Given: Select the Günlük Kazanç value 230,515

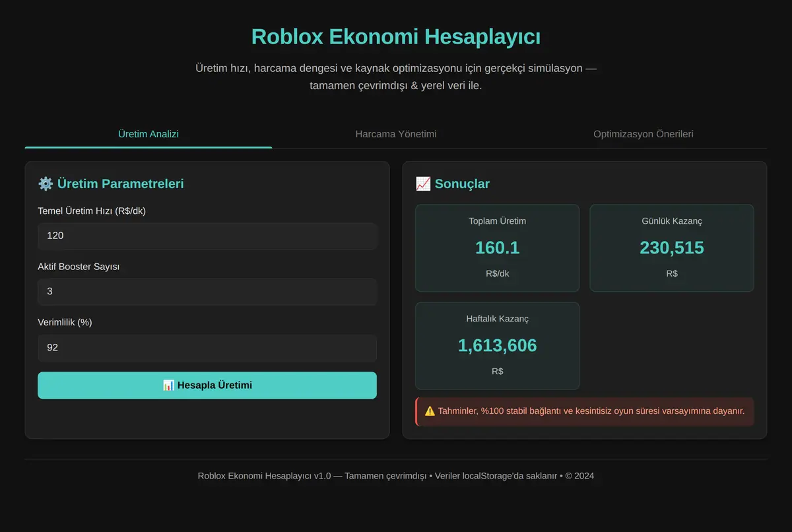Looking at the screenshot, I should [672, 248].
